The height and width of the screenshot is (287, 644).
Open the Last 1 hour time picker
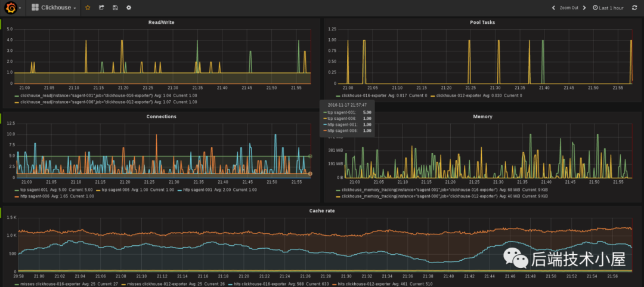click(x=608, y=8)
